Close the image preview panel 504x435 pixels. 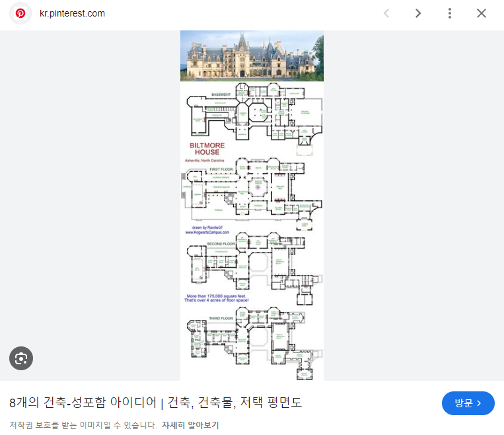481,13
